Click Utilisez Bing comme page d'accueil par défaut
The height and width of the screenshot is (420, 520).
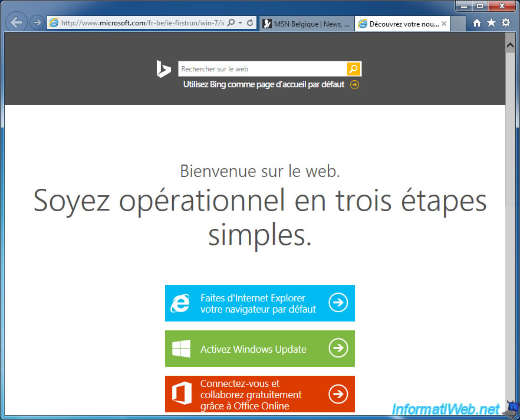264,84
